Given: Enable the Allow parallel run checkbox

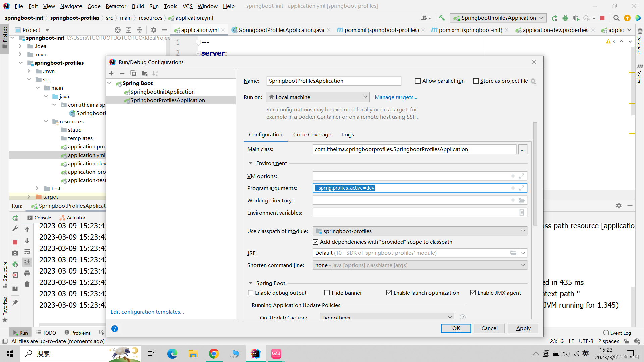Looking at the screenshot, I should 418,81.
